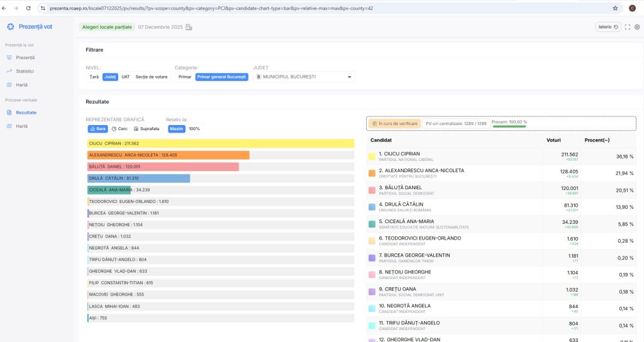Viewport: 644px width, 342px height.
Task: Select the Țară level filter
Action: [94, 77]
